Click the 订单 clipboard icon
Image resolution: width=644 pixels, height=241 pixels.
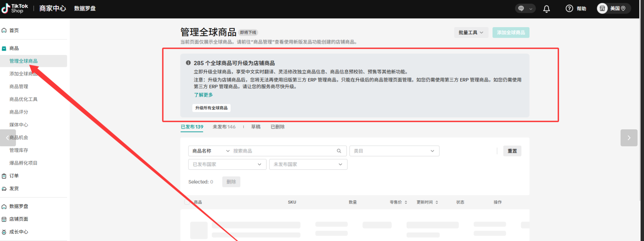click(x=4, y=176)
